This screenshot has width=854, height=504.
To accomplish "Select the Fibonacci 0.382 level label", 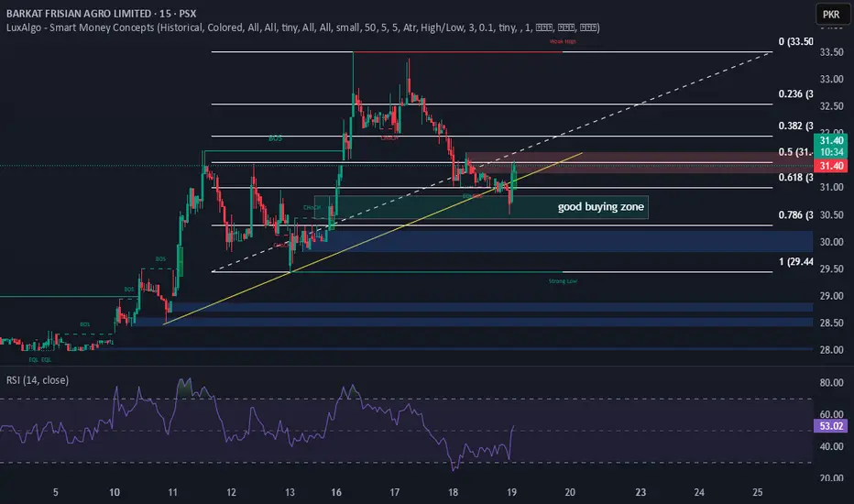I will 795,126.
